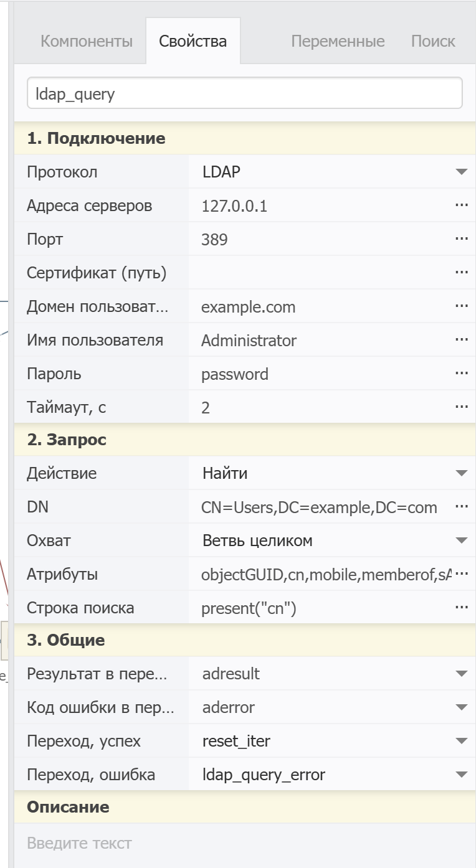Image resolution: width=476 pixels, height=868 pixels.
Task: Click the Описание text area
Action: (x=244, y=844)
